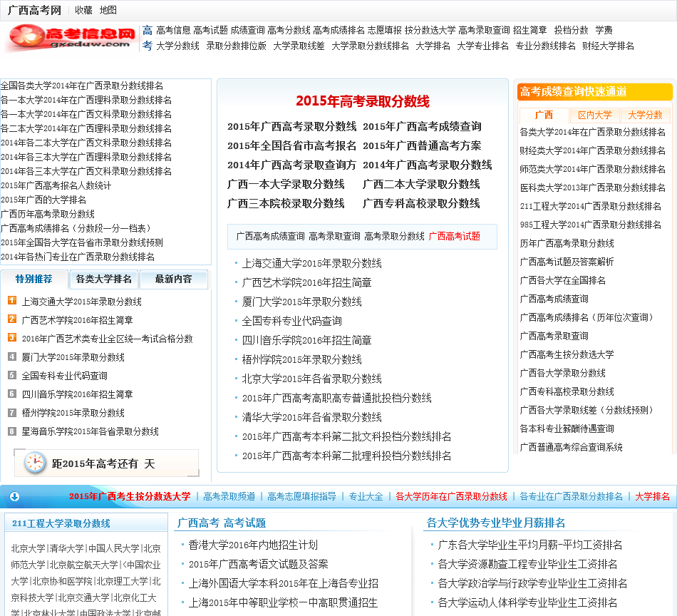The image size is (677, 616).
Task: Open the 广西高考网 top bar link
Action: click(34, 11)
